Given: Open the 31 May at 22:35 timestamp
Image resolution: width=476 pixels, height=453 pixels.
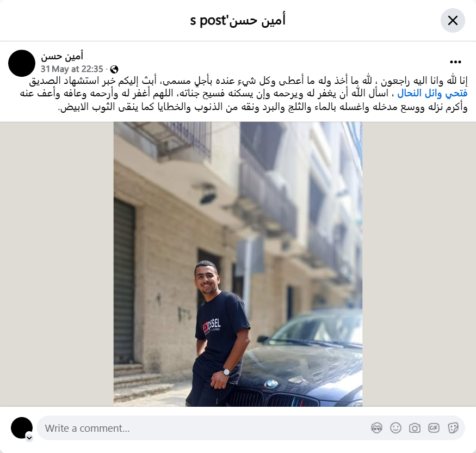Looking at the screenshot, I should coord(72,69).
